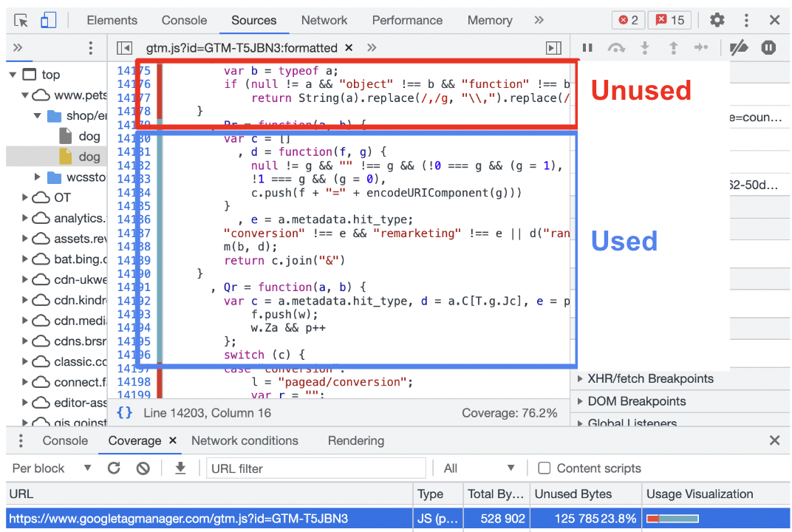Expand the bat.bing domain node
This screenshot has width=792, height=532.
pos(24,259)
